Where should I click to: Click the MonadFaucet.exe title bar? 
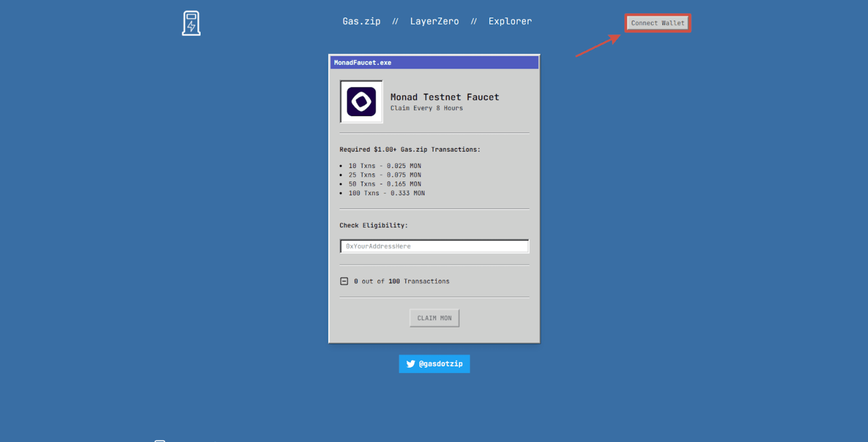pos(434,63)
